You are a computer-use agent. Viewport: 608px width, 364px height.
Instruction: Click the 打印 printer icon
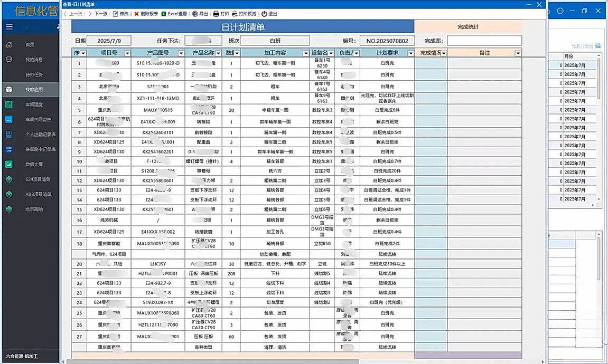tap(216, 14)
